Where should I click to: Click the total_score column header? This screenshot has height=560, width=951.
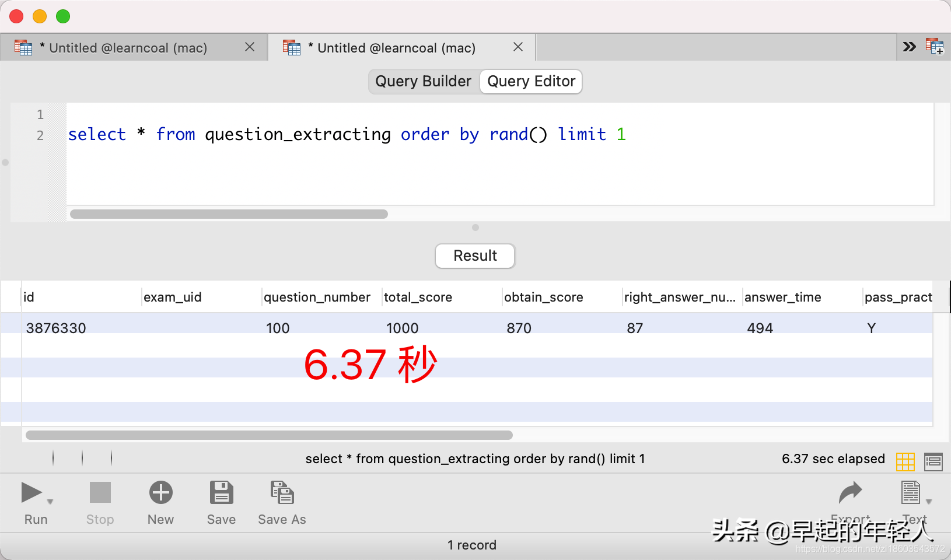[x=442, y=297]
